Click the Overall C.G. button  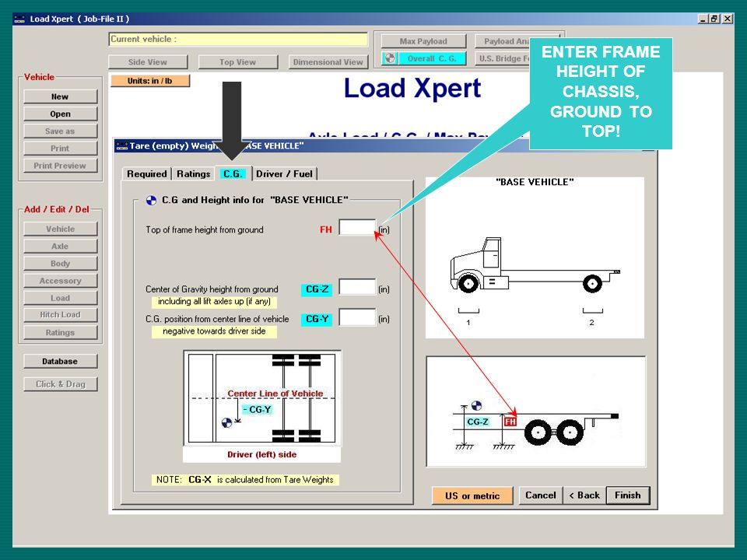pyautogui.click(x=431, y=58)
